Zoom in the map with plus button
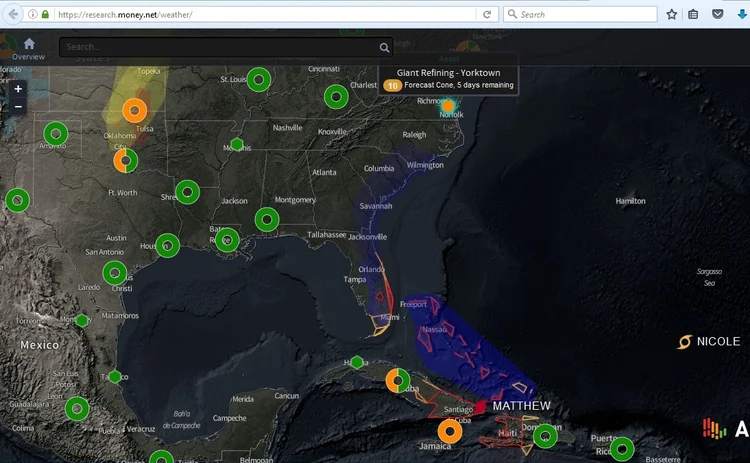 tap(18, 89)
